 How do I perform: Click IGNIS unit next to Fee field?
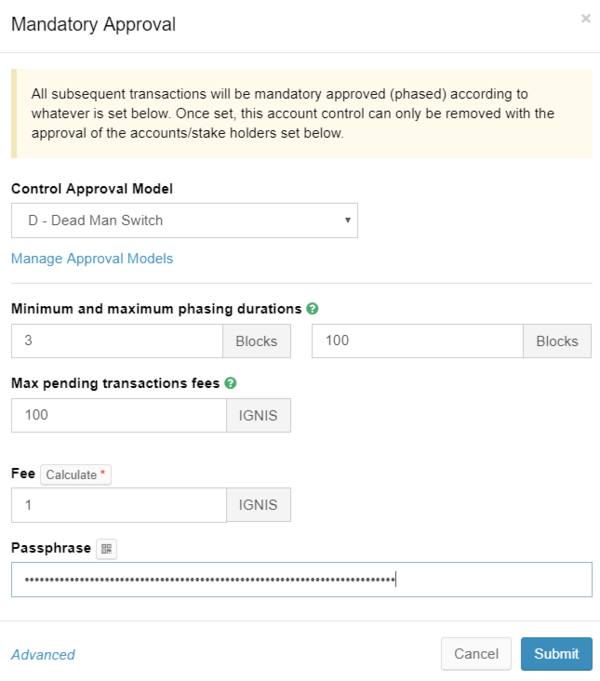(258, 505)
